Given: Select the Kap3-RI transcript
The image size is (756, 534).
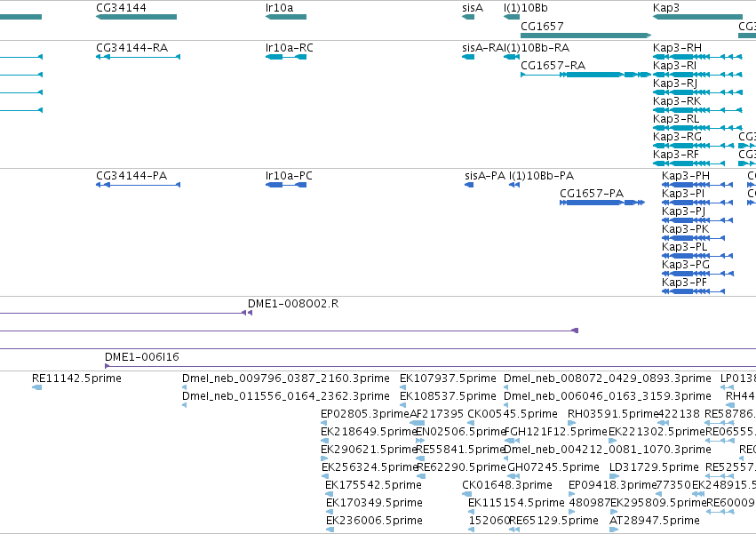Looking at the screenshot, I should pyautogui.click(x=697, y=75).
